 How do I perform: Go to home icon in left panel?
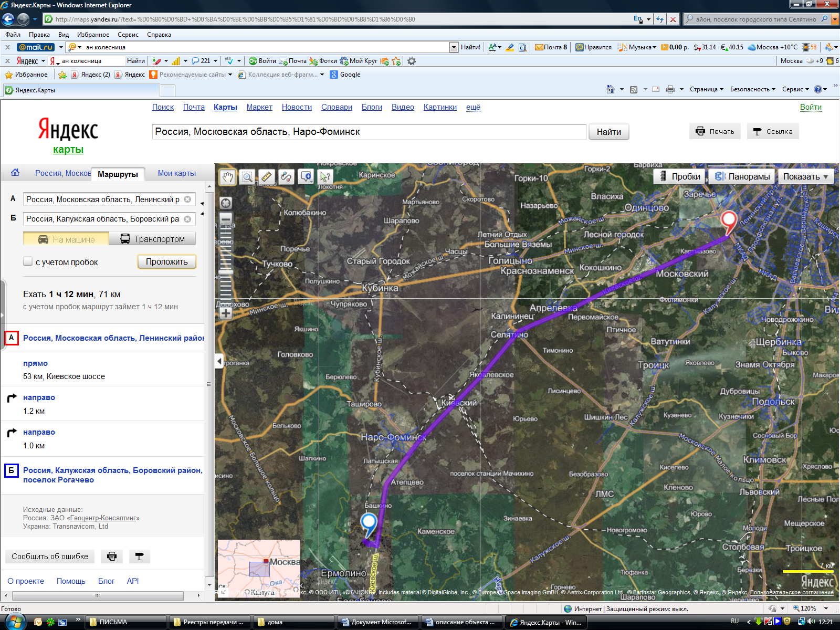15,172
